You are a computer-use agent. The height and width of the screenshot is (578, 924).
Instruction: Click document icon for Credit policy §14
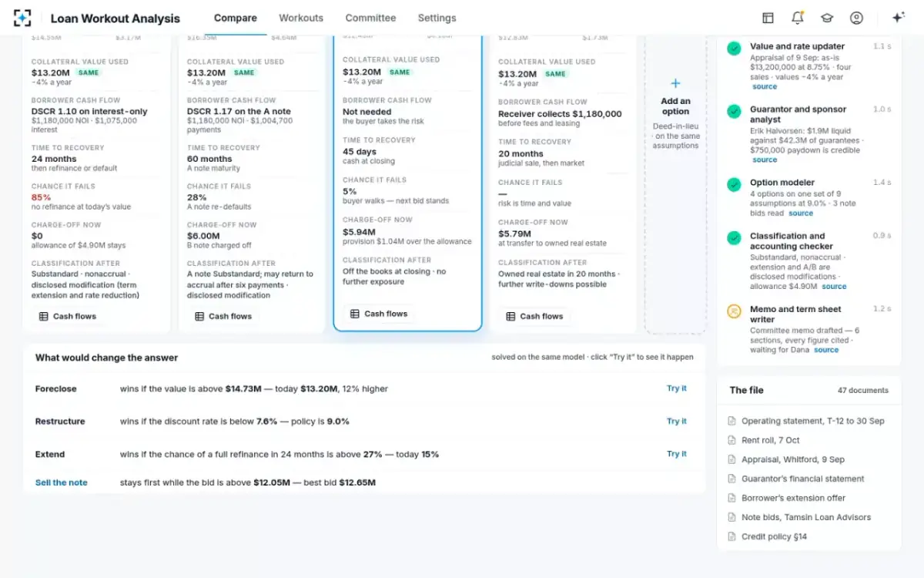[x=732, y=536]
